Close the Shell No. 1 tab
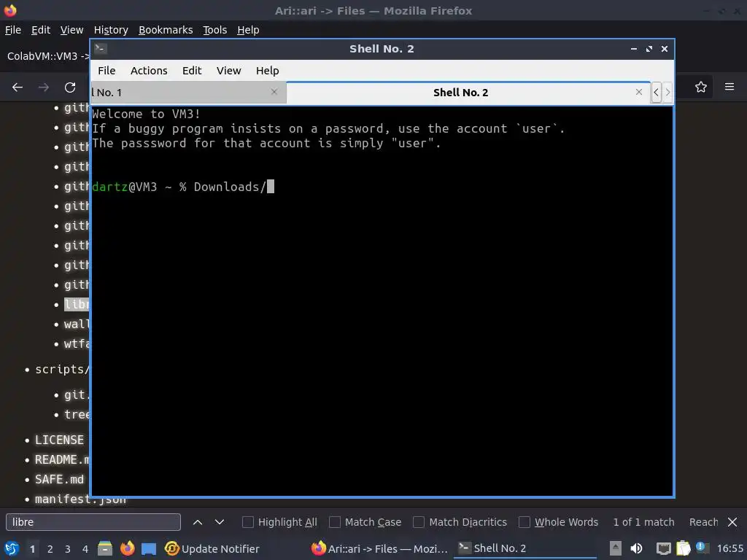747x560 pixels. [x=274, y=92]
